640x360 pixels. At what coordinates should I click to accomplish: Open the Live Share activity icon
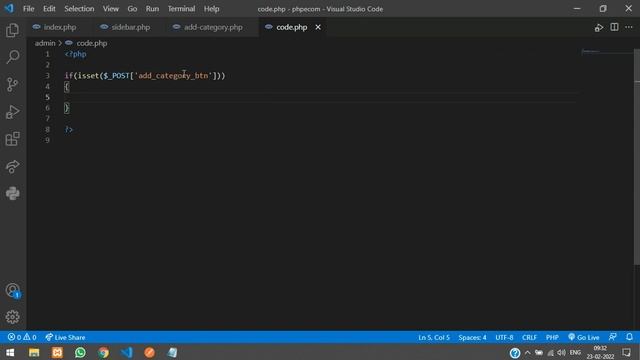[x=13, y=166]
